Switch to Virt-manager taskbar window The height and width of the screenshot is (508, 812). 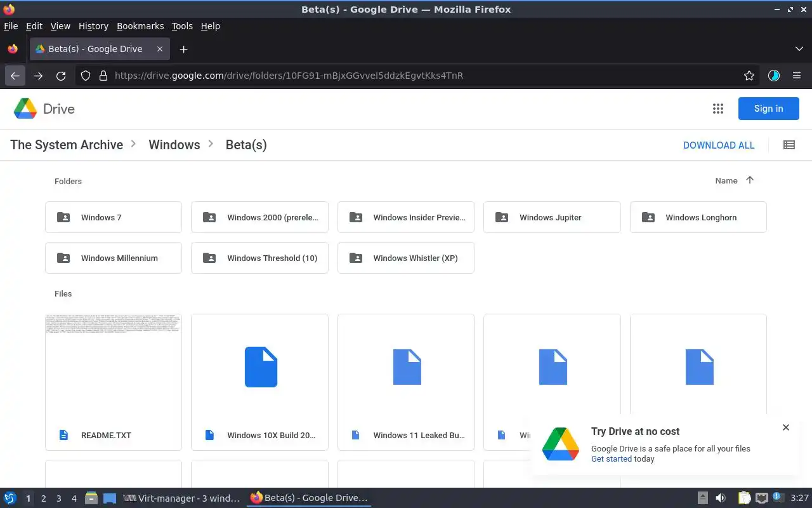[182, 498]
